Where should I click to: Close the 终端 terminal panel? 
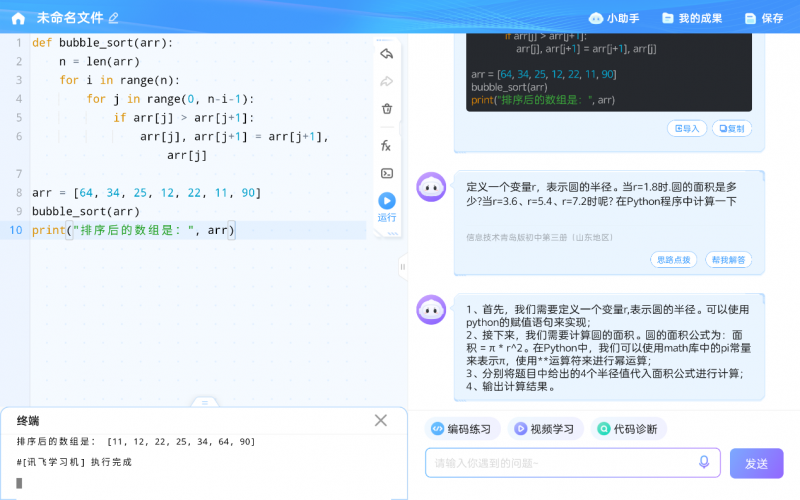pyautogui.click(x=381, y=420)
